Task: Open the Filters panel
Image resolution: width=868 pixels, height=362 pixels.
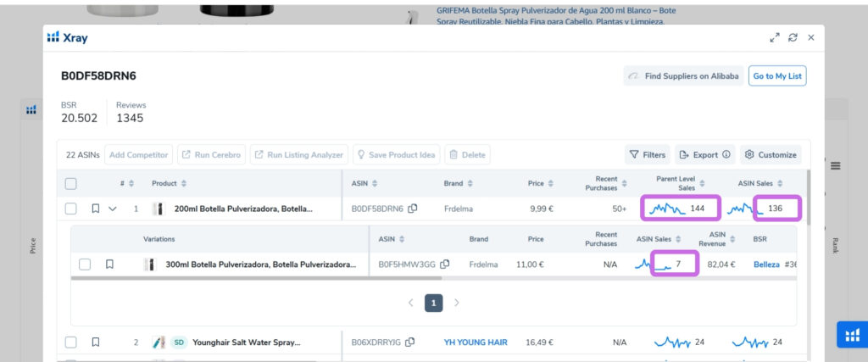Action: 647,155
